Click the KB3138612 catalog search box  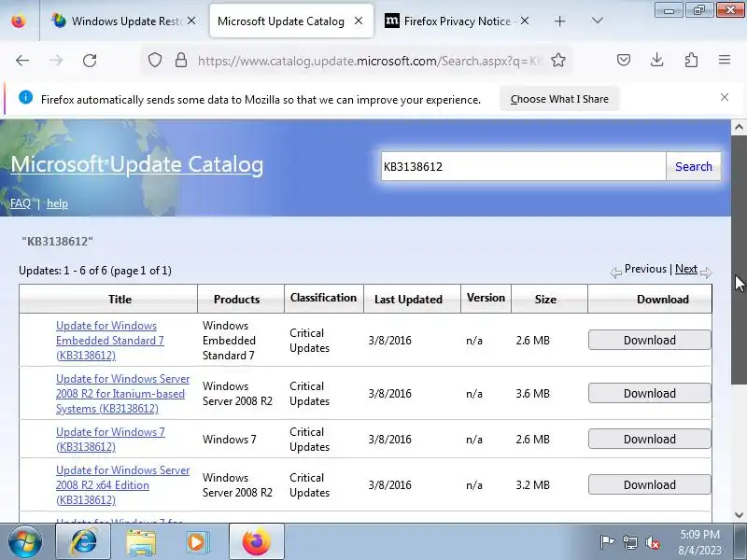[x=523, y=166]
